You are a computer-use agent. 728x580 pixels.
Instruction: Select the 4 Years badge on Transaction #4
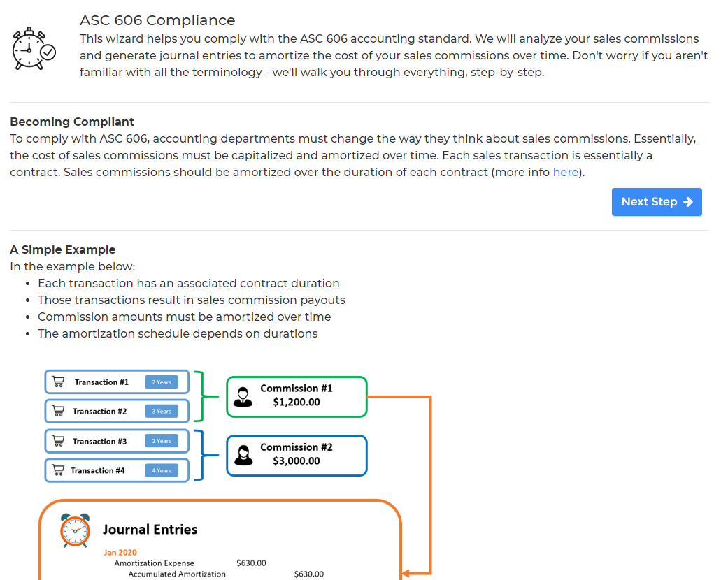click(x=162, y=470)
